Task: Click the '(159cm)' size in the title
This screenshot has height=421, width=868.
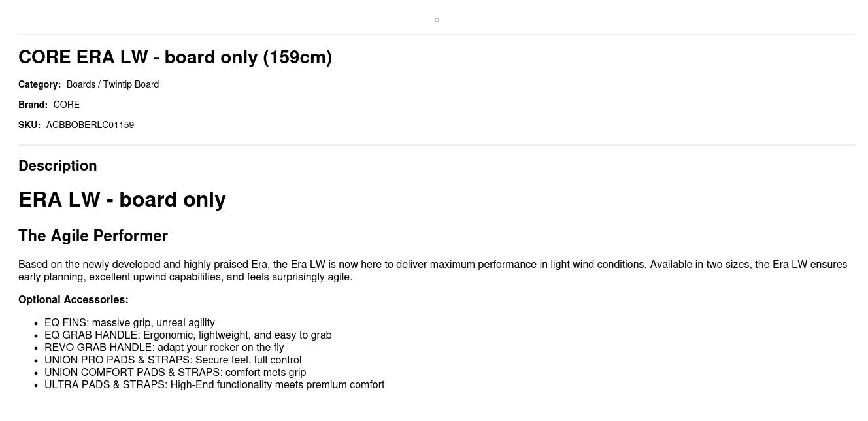Action: 297,58
